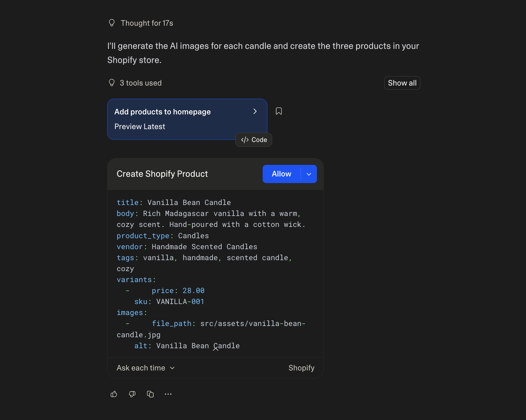Open the Add products to homepage artifact
Screen dimensions: 526x420
162,112
